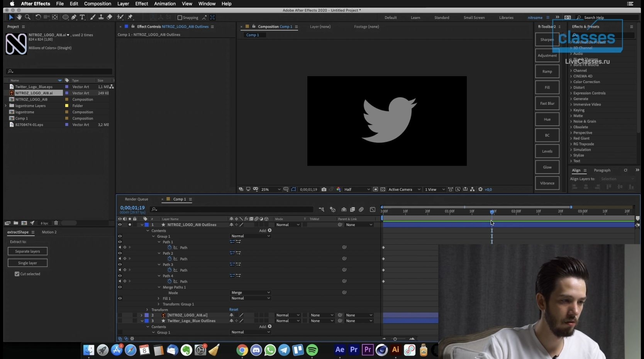Toggle visibility of Group 1 in layer 1
Image resolution: width=644 pixels, height=359 pixels.
click(x=120, y=236)
